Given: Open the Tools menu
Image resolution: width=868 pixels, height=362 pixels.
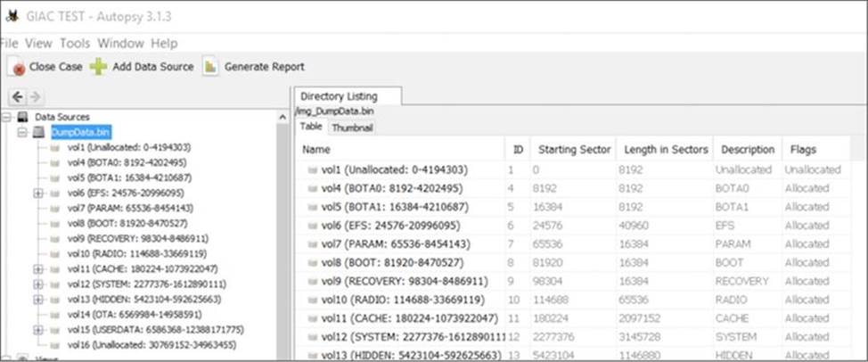Looking at the screenshot, I should pos(75,43).
